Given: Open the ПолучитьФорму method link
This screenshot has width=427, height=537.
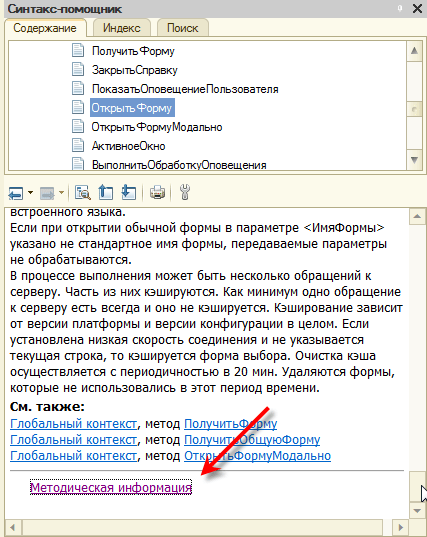Looking at the screenshot, I should (230, 424).
